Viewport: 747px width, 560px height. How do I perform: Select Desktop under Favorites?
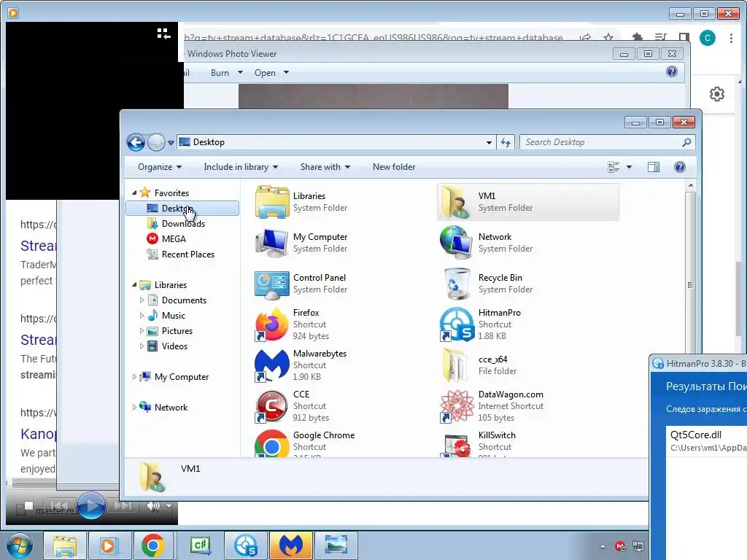182,208
